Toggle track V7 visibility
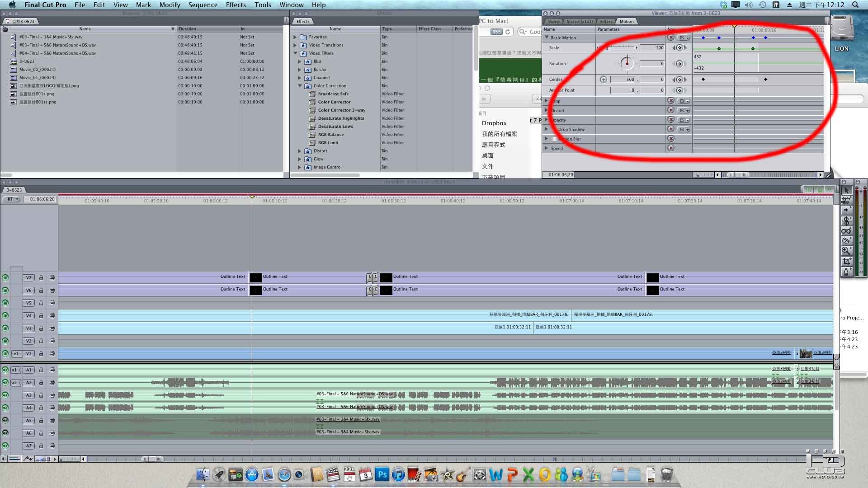868x488 pixels. pyautogui.click(x=5, y=277)
